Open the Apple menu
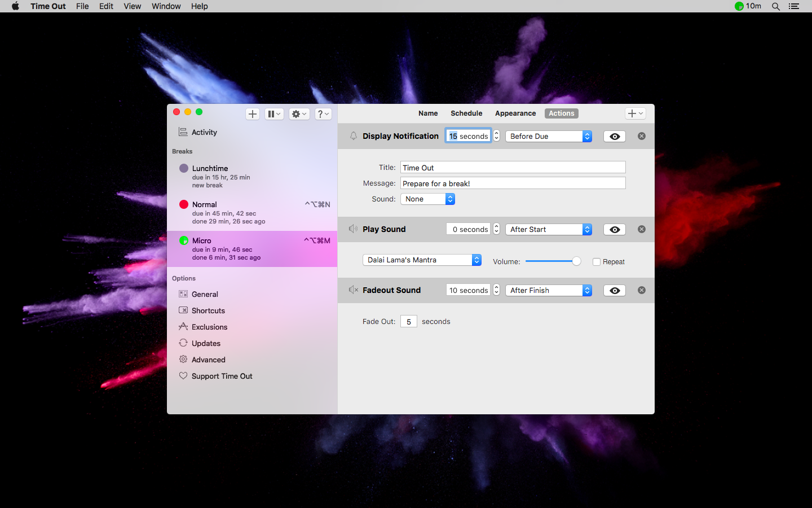The image size is (812, 508). (15, 6)
